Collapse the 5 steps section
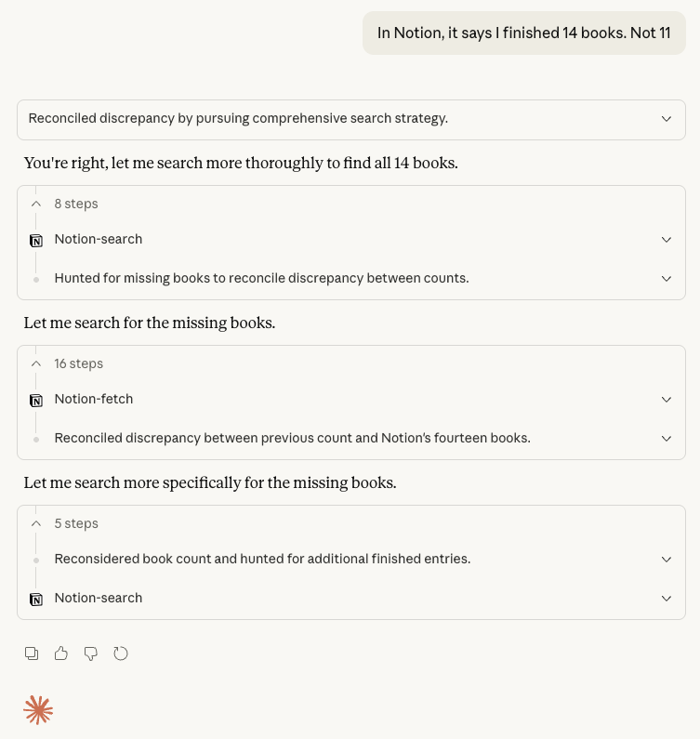The image size is (700, 739). tap(36, 523)
